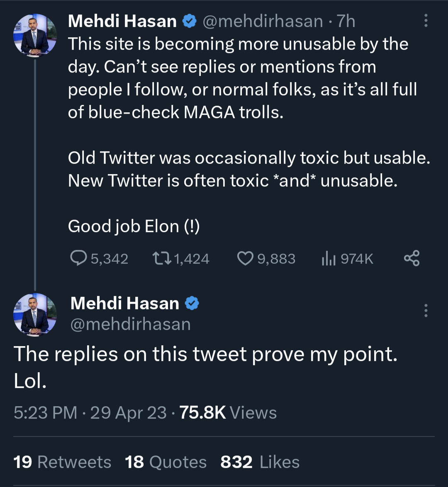
Task: View the 19 Retweets list
Action: pyautogui.click(x=62, y=462)
